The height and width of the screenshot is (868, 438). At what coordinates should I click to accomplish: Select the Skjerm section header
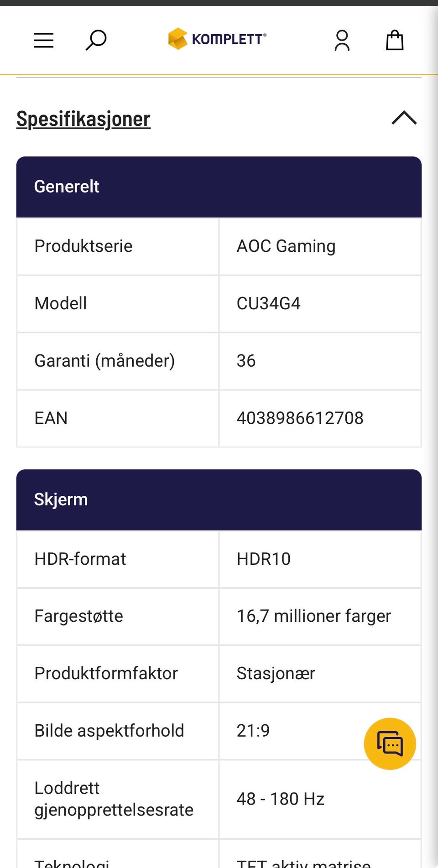[x=219, y=500]
